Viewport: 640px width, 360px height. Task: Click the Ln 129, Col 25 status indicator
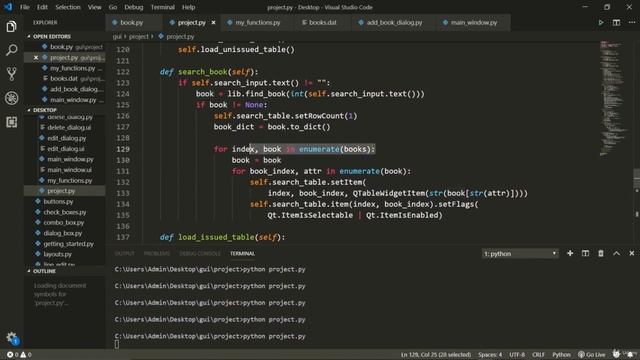point(436,355)
